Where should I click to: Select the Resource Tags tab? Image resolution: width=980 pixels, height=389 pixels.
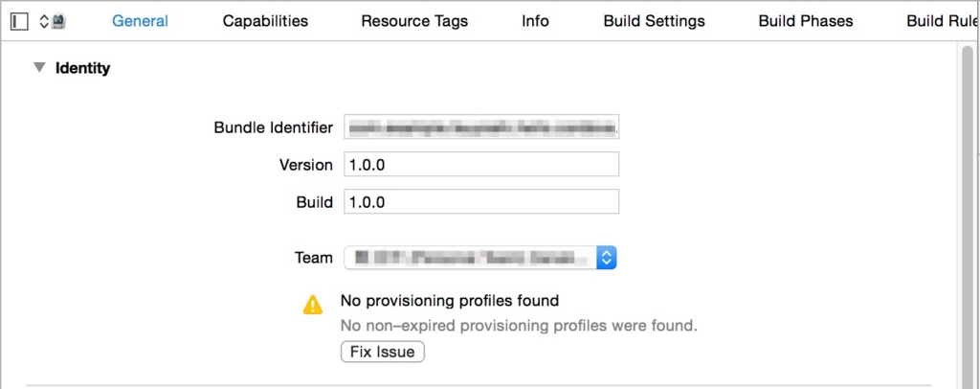click(414, 21)
